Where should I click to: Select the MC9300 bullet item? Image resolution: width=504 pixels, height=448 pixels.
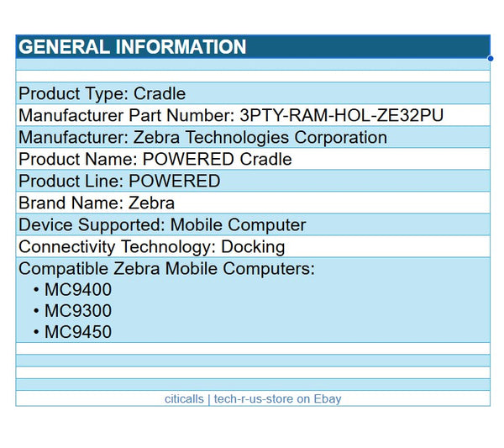click(x=78, y=311)
